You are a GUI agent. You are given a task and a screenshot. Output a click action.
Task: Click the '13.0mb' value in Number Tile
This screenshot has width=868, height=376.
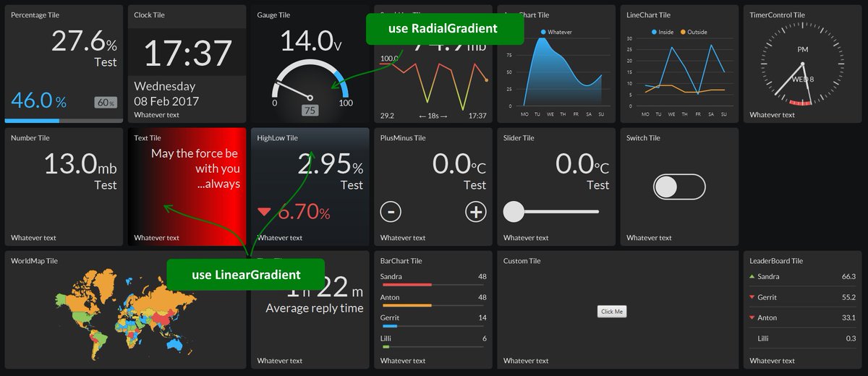coord(80,164)
